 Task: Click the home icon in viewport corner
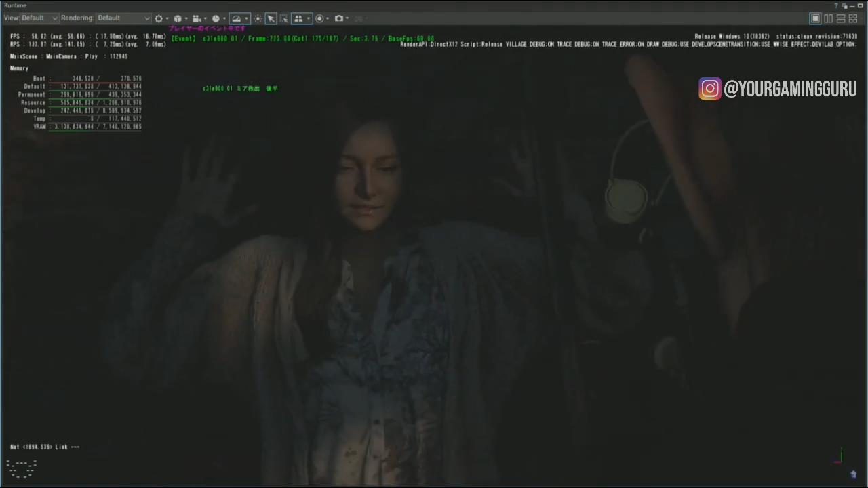pyautogui.click(x=853, y=474)
